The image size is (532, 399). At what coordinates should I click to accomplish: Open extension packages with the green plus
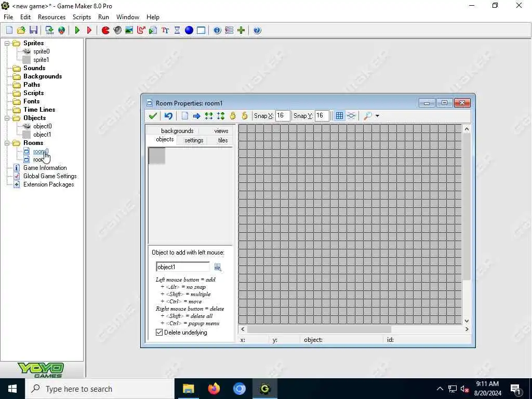point(241,30)
